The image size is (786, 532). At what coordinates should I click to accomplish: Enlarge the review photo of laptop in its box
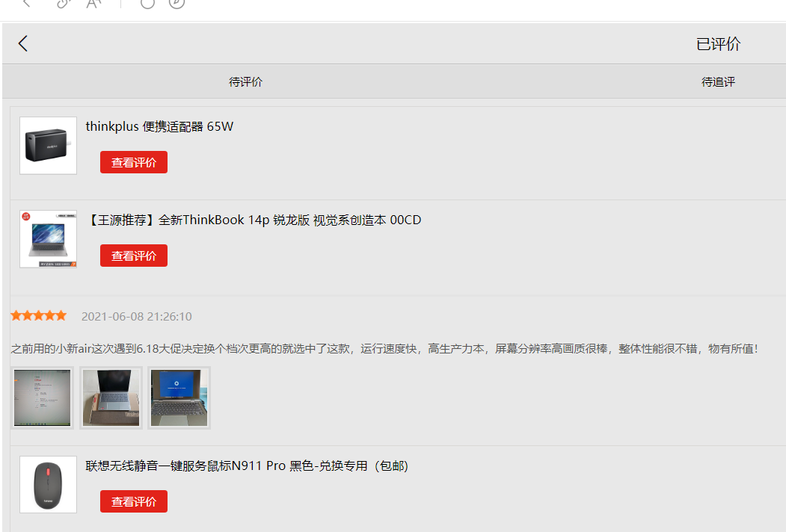(111, 398)
